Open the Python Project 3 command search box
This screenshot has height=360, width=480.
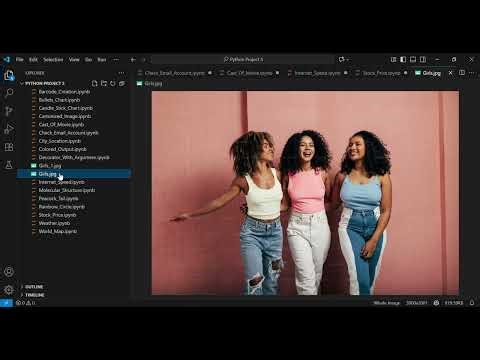[243, 60]
